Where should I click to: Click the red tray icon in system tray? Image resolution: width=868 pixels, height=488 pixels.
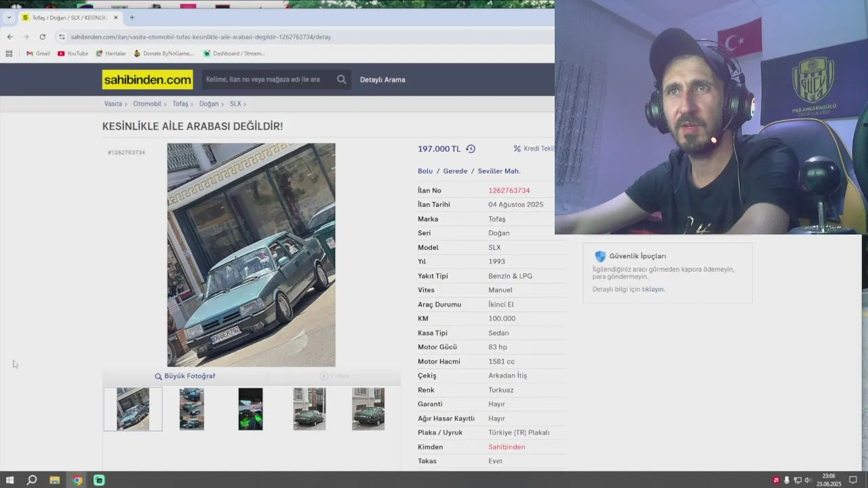point(776,480)
